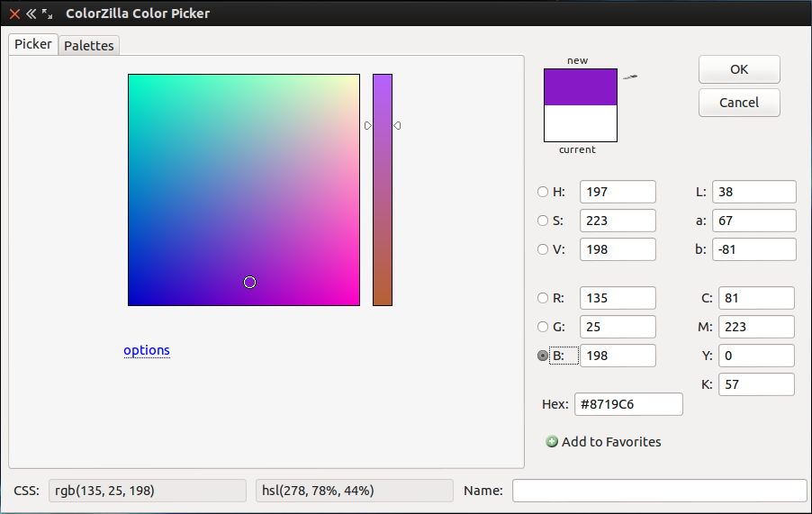The width and height of the screenshot is (812, 514).
Task: Click the current color white swatch
Action: pyautogui.click(x=581, y=123)
